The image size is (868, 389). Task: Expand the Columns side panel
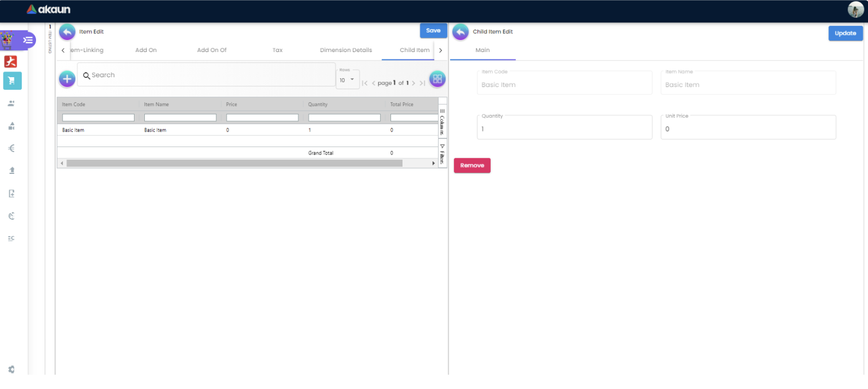tap(442, 121)
